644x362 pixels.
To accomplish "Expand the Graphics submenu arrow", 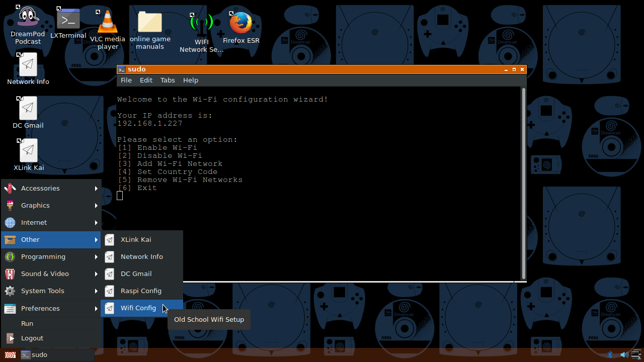I will click(96, 206).
